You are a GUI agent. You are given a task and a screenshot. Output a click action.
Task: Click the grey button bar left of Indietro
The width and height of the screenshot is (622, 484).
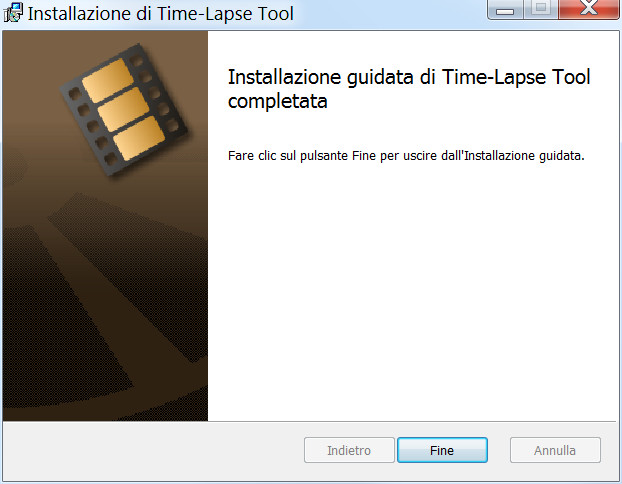(x=153, y=450)
